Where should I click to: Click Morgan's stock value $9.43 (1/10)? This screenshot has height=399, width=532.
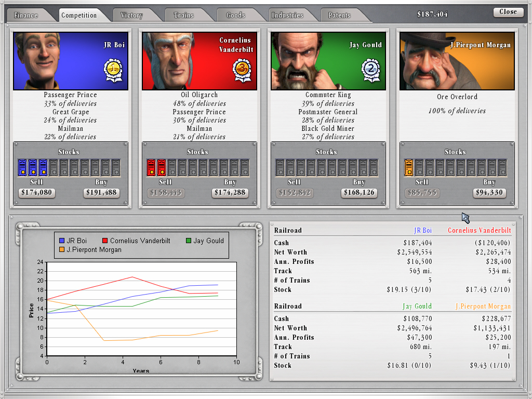[x=490, y=365]
